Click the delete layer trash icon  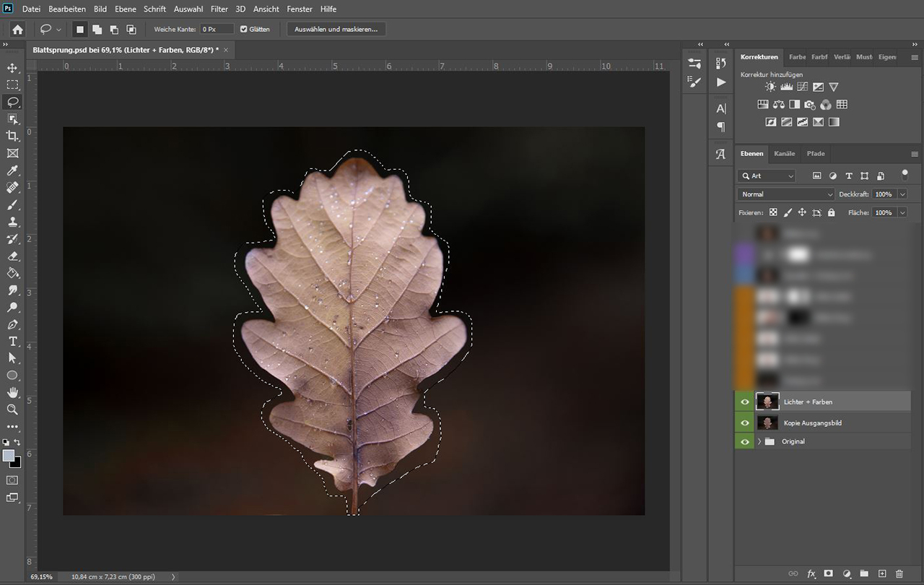pos(899,573)
